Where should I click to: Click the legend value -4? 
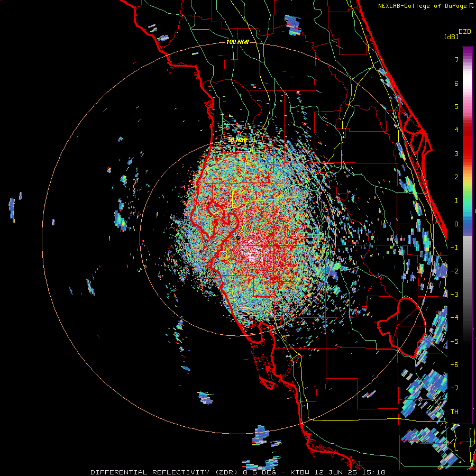click(x=454, y=317)
